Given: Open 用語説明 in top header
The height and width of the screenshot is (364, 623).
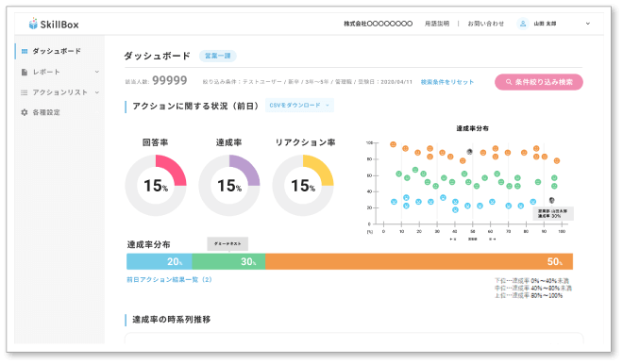Looking at the screenshot, I should tap(437, 24).
